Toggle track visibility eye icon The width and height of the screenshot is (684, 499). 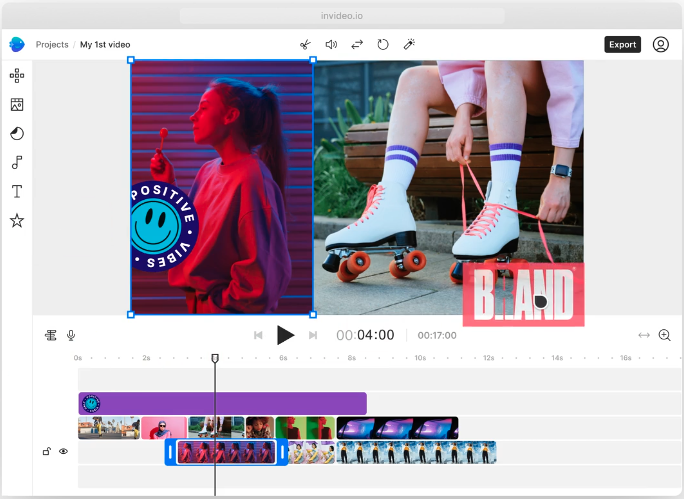point(64,451)
